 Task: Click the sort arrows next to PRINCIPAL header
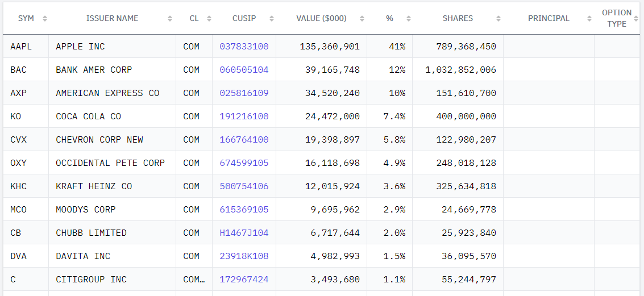[589, 19]
